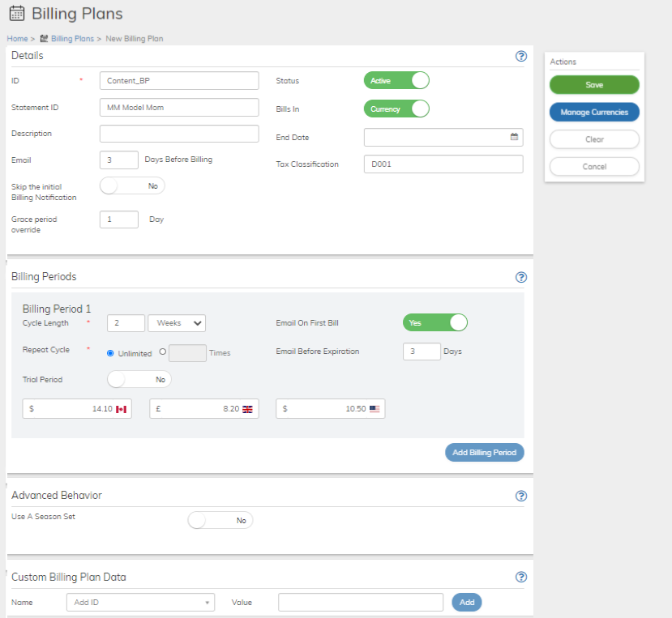The height and width of the screenshot is (618, 672).
Task: Toggle the Trial Period switch
Action: click(139, 379)
